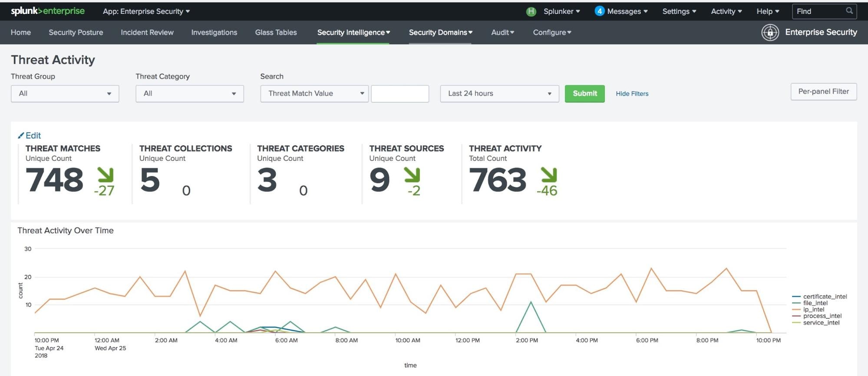Click the Threat Activity Over Time title
This screenshot has width=868, height=376.
point(66,231)
